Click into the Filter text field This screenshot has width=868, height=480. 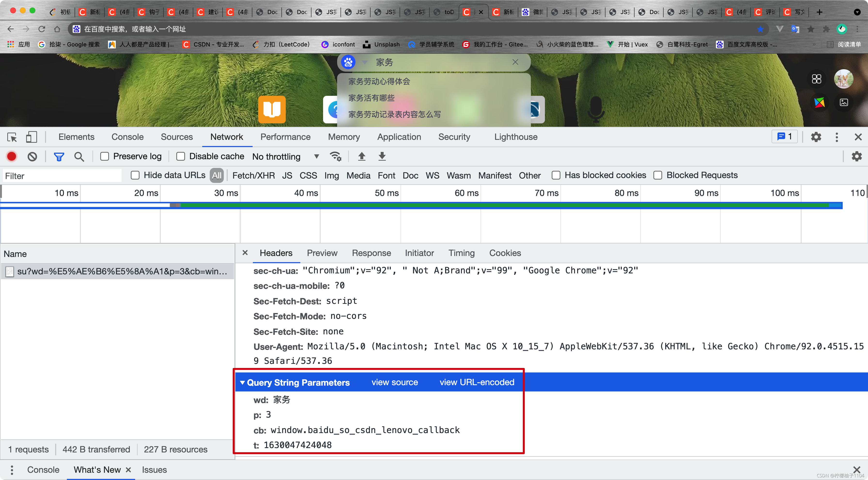(62, 176)
